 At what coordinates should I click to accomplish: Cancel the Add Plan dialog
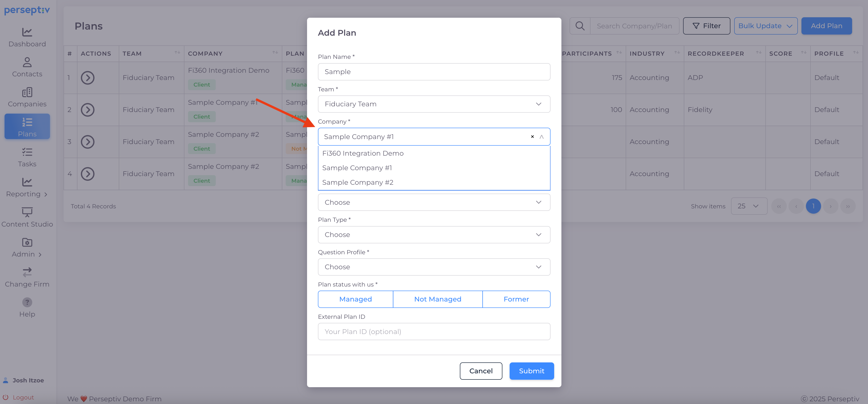(x=481, y=371)
